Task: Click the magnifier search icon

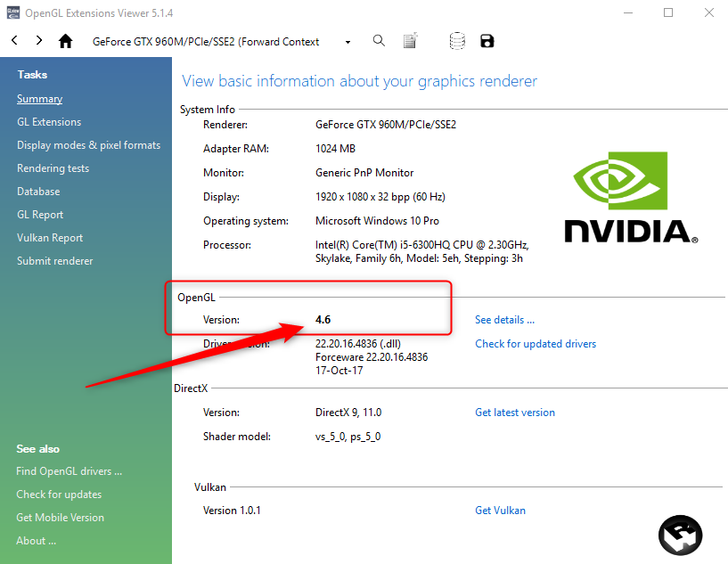Action: [379, 41]
